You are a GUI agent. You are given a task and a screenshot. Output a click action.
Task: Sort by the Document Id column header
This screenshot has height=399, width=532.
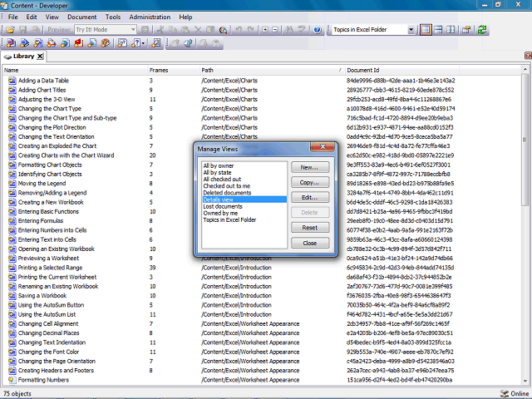402,70
